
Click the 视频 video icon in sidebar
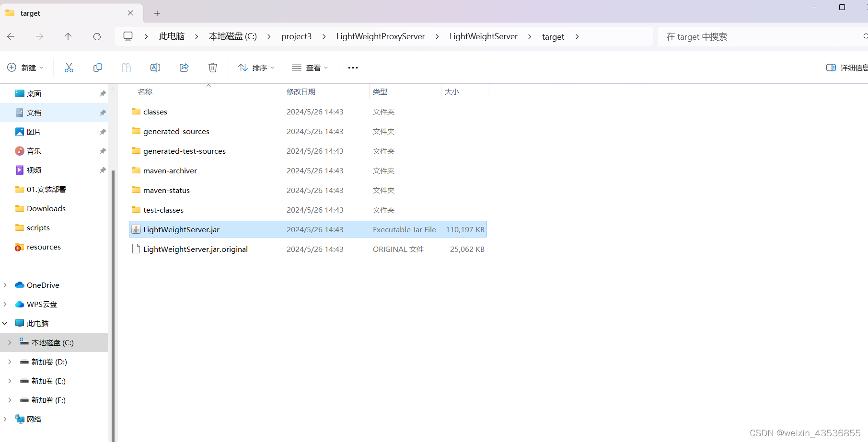[x=20, y=170]
